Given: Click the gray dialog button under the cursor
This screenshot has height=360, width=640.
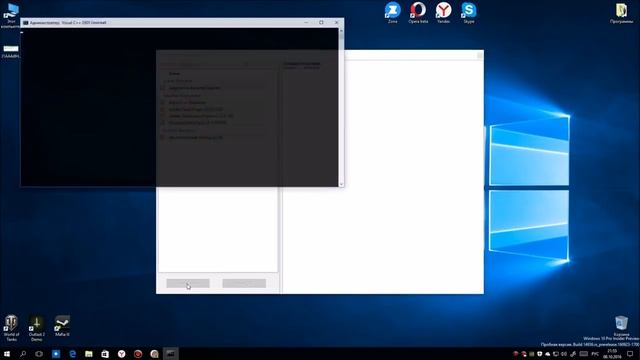Looking at the screenshot, I should pyautogui.click(x=188, y=283).
